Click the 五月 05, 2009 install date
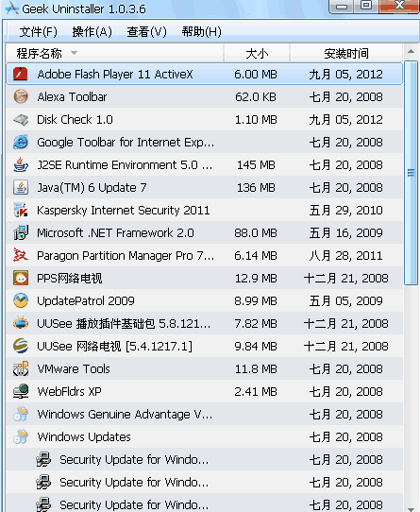This screenshot has height=512, width=420. [x=346, y=300]
